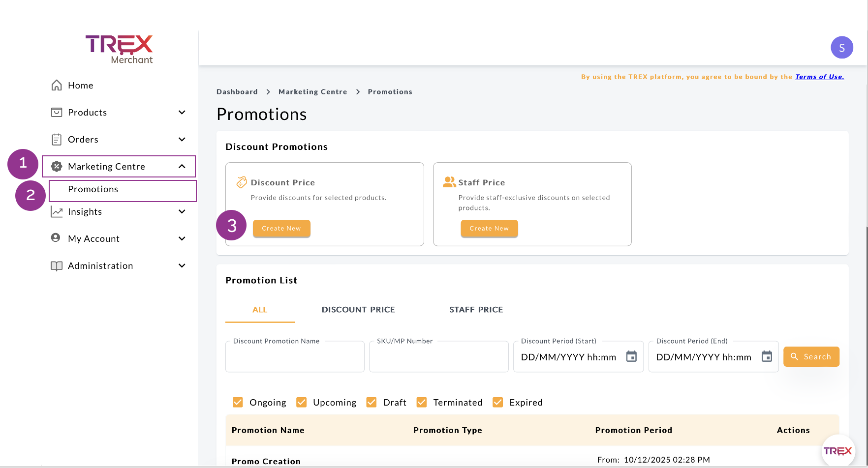
Task: Open the user avatar S profile menu
Action: 841,48
